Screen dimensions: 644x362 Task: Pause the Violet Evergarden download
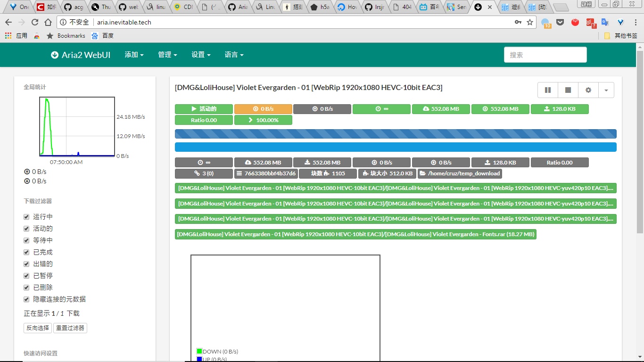(548, 90)
